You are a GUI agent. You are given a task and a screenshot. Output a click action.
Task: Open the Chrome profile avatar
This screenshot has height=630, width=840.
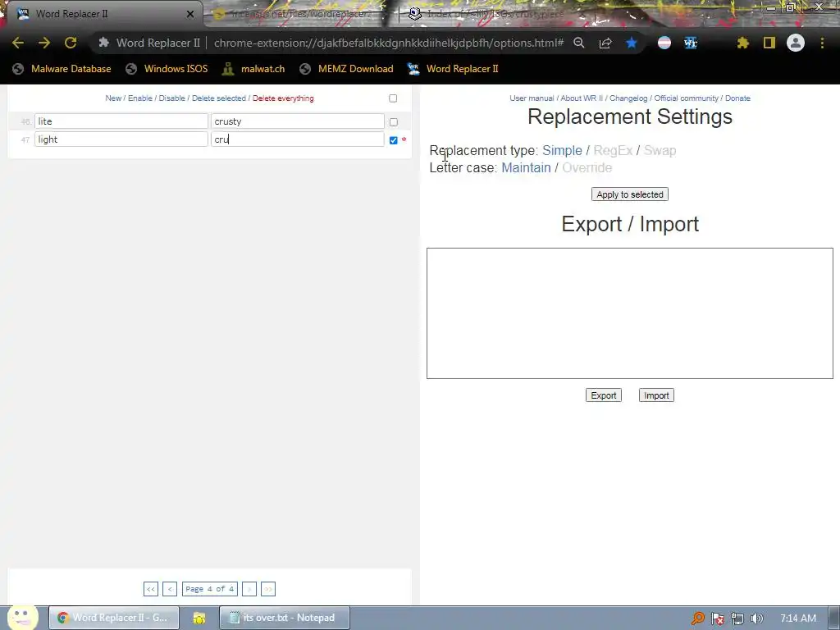(796, 43)
